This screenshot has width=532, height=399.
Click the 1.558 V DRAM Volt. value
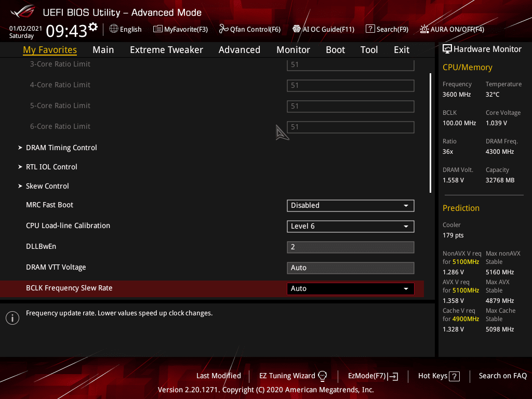[453, 180]
